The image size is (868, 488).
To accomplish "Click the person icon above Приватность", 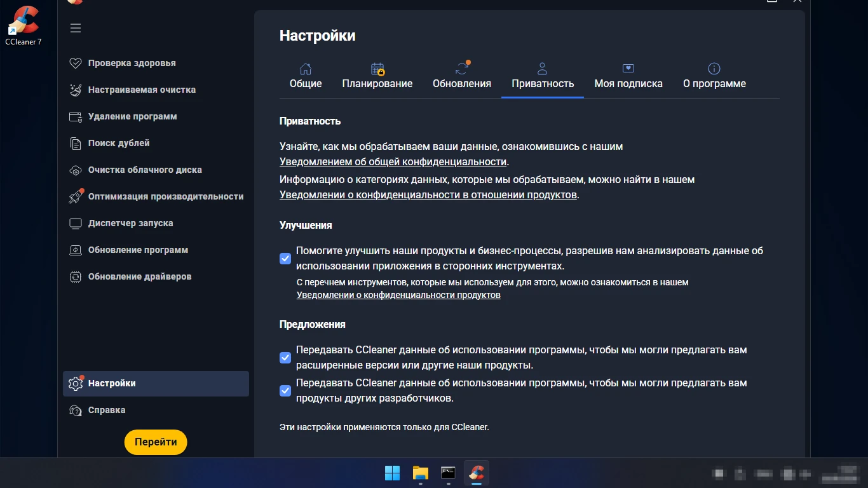I will click(542, 69).
